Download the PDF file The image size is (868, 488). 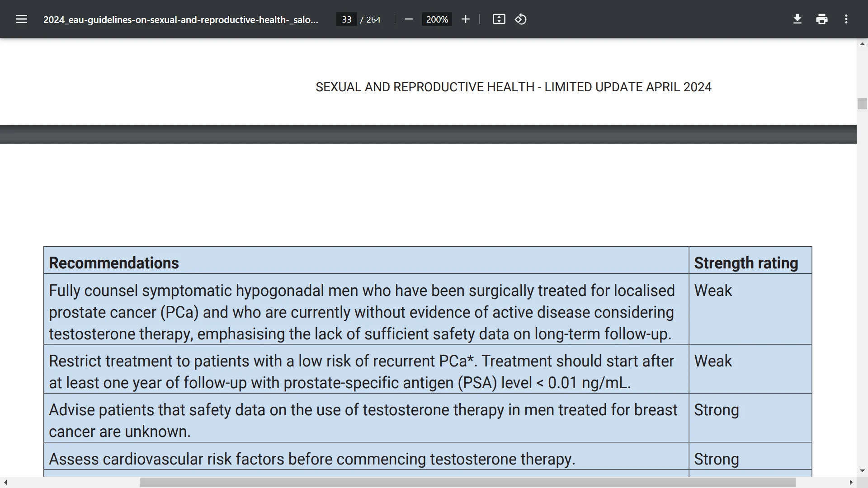[x=797, y=19]
